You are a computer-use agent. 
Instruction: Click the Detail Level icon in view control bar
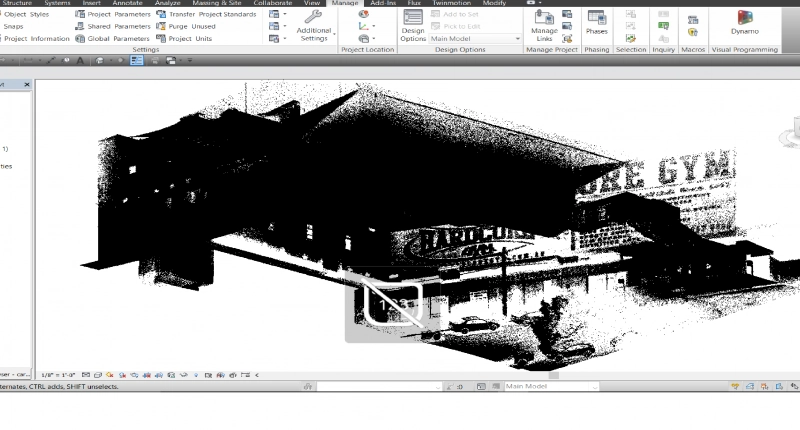click(x=86, y=375)
